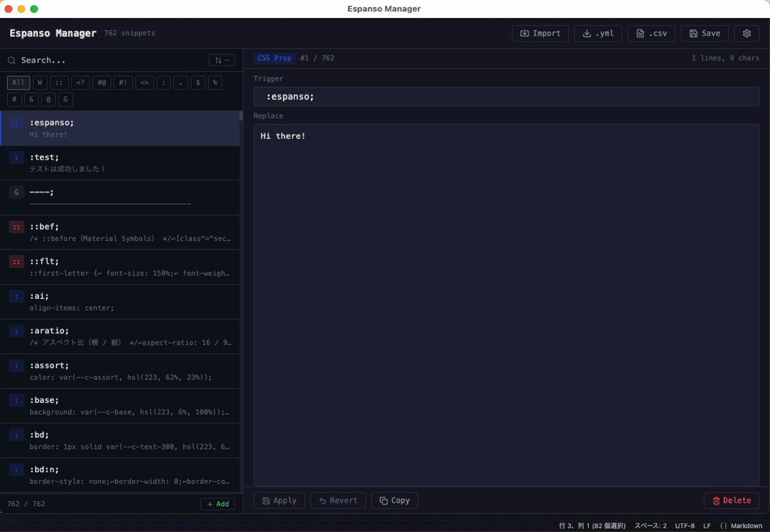
Task: Change UTF-8 encoding in background editor
Action: [x=685, y=526]
